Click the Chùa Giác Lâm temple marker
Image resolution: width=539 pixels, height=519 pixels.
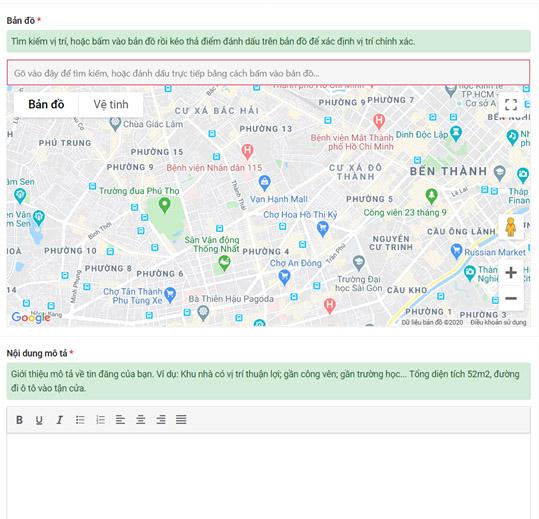(115, 124)
